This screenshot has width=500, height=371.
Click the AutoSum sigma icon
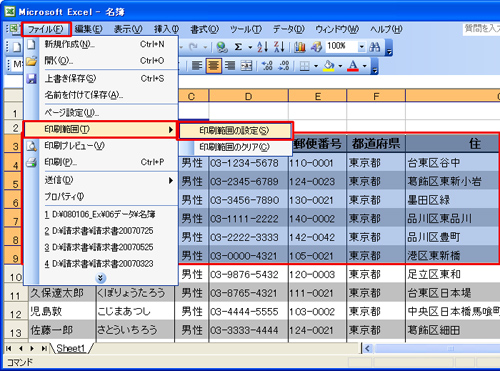(238, 47)
